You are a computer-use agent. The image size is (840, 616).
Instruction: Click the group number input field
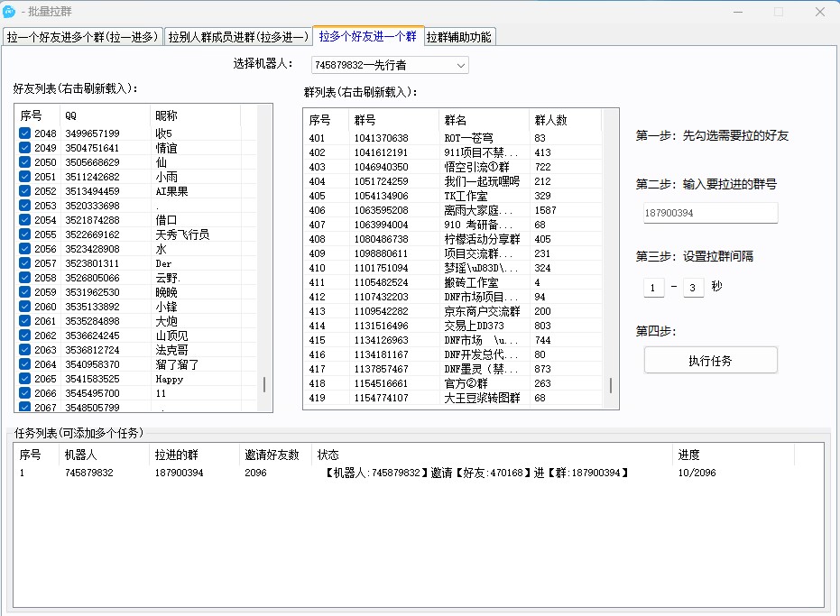coord(708,213)
